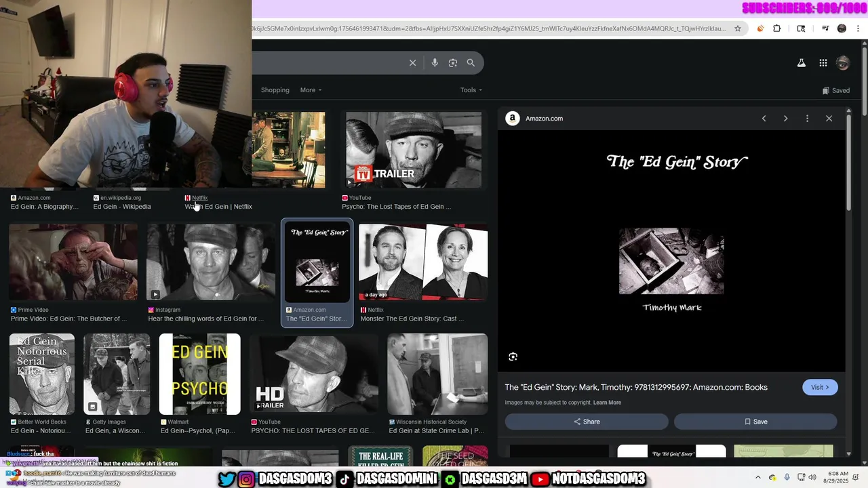Viewport: 868px width, 488px height.
Task: Open more options in image preview panel
Action: [x=807, y=119]
